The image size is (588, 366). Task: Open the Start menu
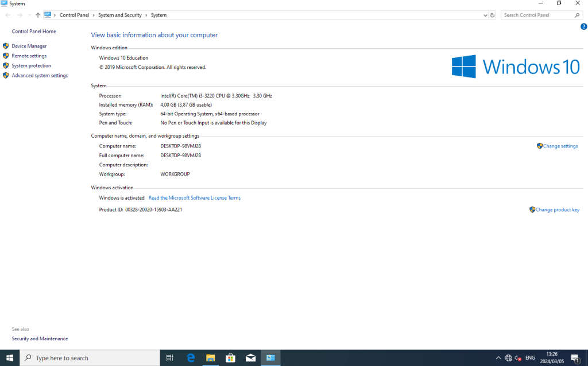click(10, 357)
